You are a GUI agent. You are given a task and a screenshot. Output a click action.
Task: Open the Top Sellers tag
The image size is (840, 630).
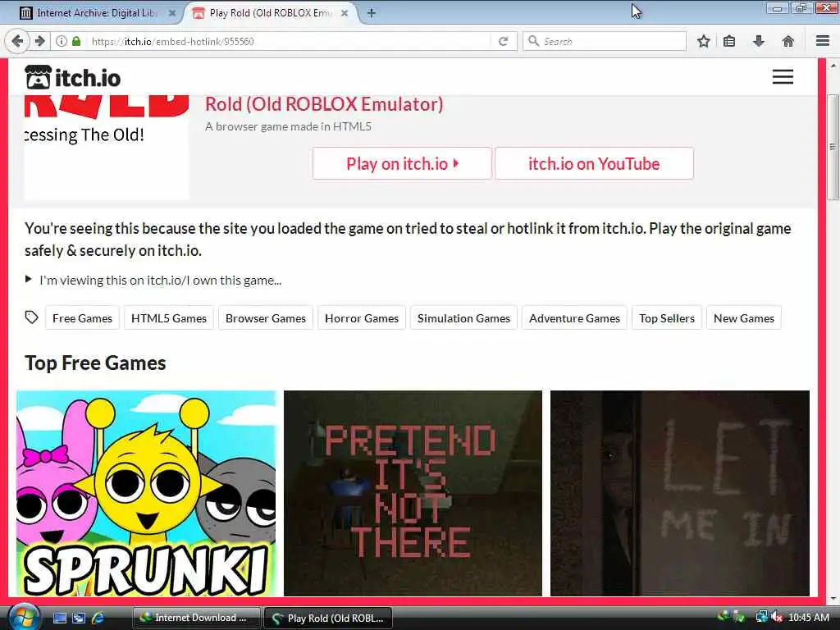click(x=667, y=318)
